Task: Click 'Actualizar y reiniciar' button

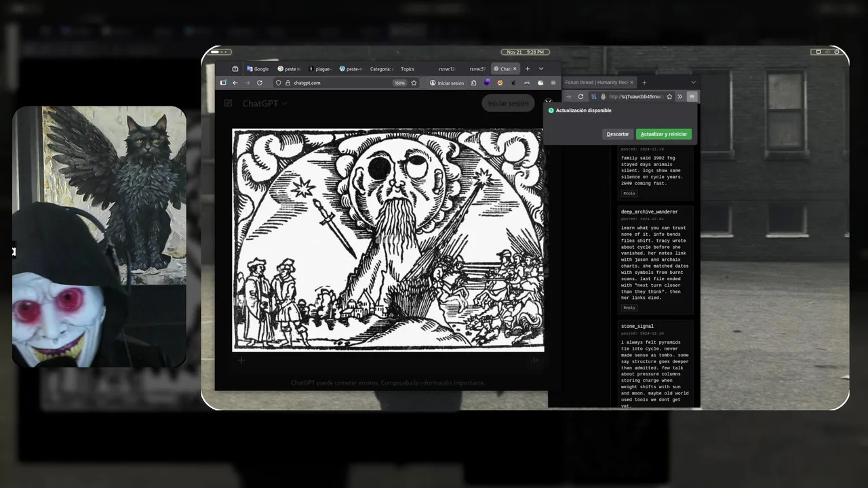Action: (664, 134)
